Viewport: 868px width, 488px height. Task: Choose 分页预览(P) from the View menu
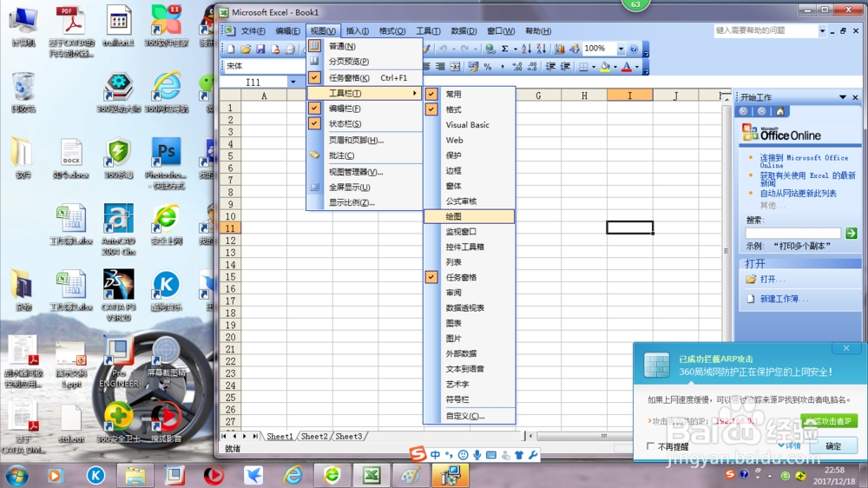pos(365,62)
